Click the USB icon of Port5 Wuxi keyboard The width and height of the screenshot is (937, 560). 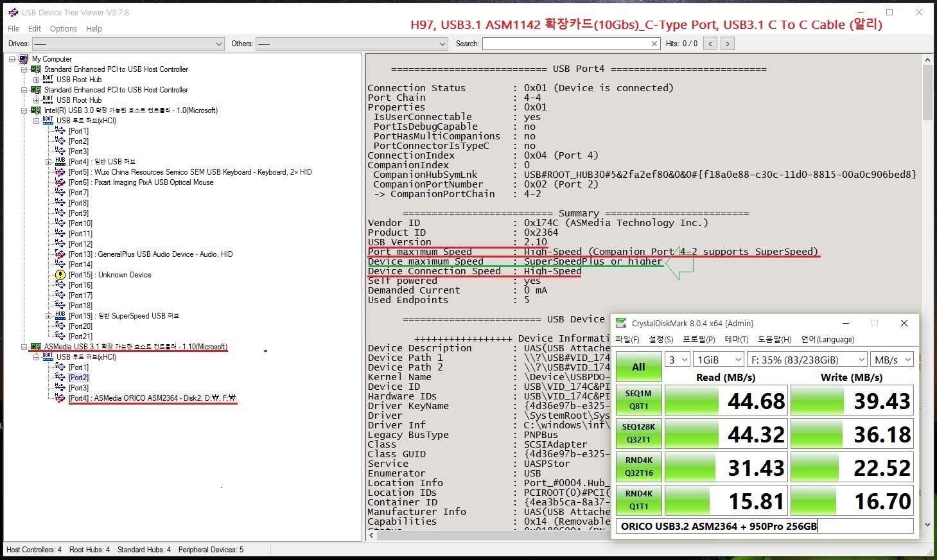60,172
